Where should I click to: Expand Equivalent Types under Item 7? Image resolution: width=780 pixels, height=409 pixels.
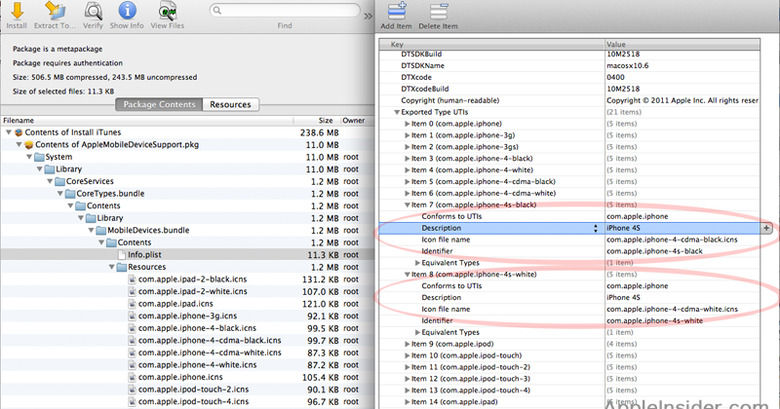pos(417,263)
